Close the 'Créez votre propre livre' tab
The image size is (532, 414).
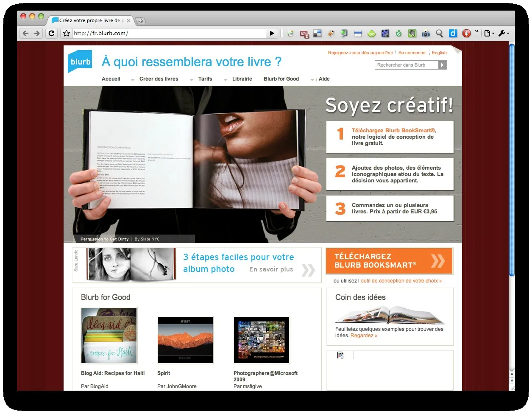(x=129, y=20)
